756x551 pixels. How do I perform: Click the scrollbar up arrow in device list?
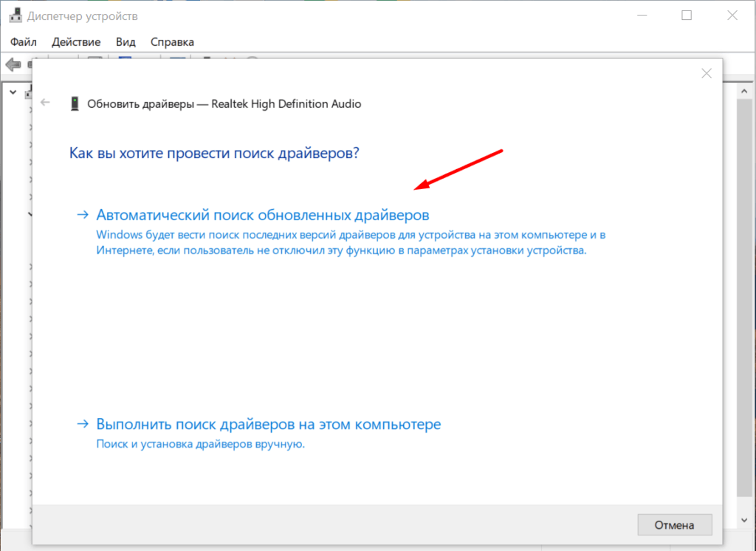pyautogui.click(x=746, y=90)
